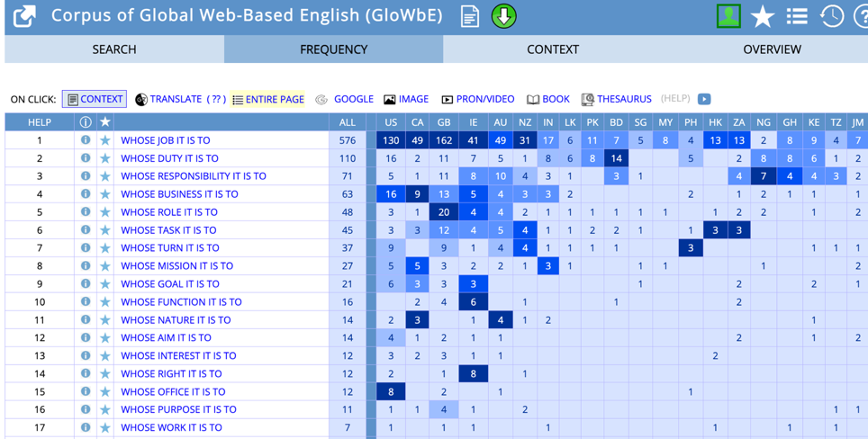Click the US column header
Screen dimensions: 868x439
391,122
